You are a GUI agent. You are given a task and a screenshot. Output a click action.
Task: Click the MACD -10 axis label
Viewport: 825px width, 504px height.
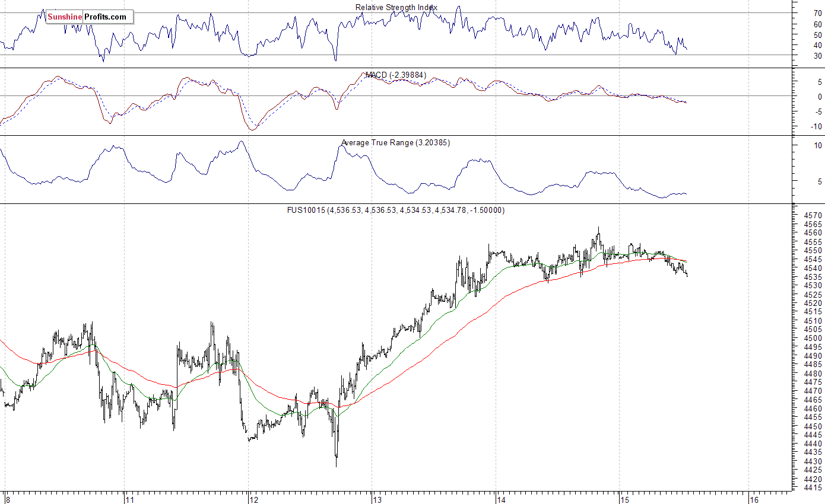coord(816,126)
